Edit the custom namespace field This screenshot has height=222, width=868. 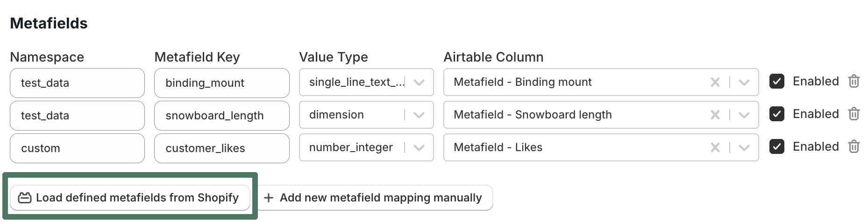77,148
